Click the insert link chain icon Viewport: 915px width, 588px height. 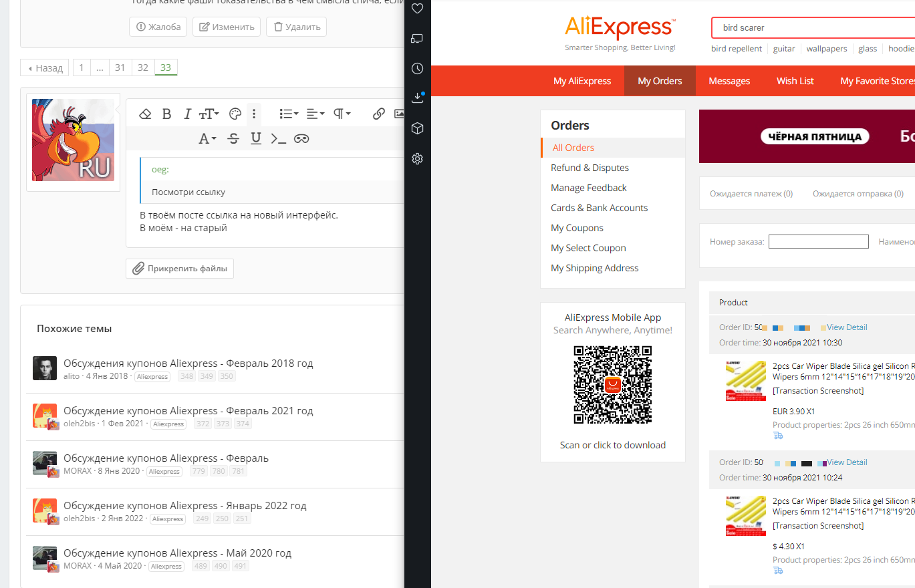(379, 114)
